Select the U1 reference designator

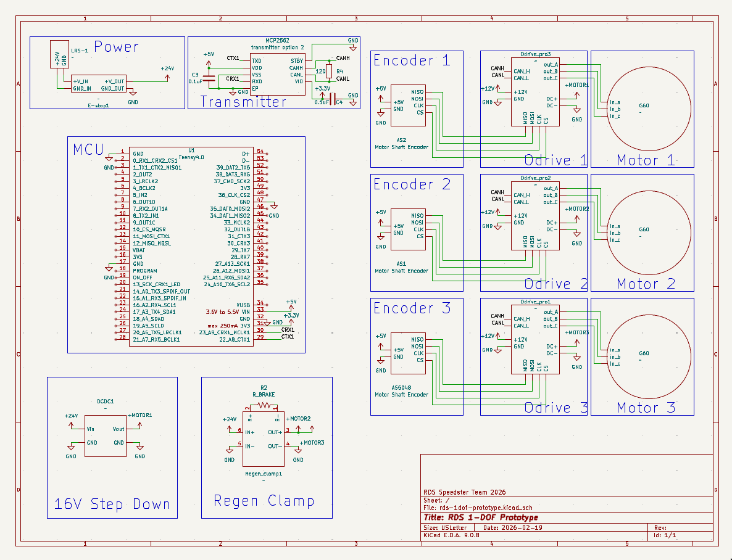191,150
